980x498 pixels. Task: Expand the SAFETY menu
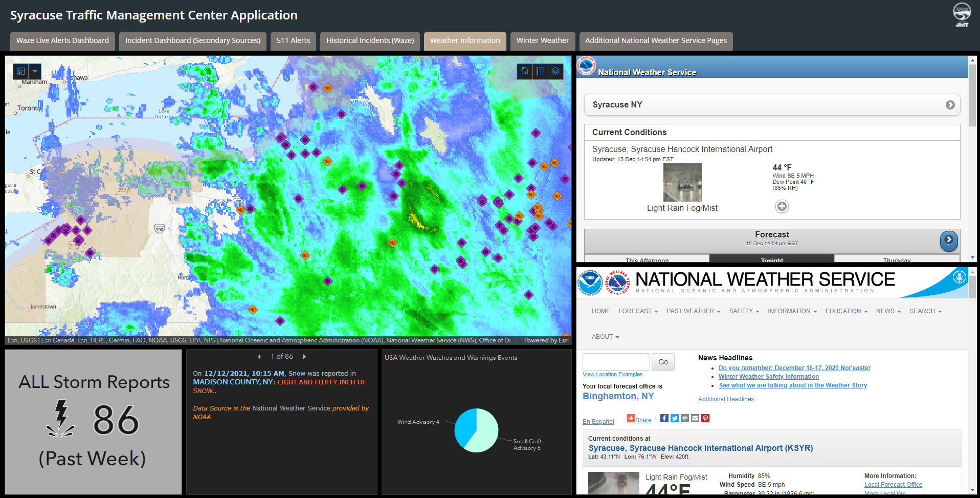744,311
